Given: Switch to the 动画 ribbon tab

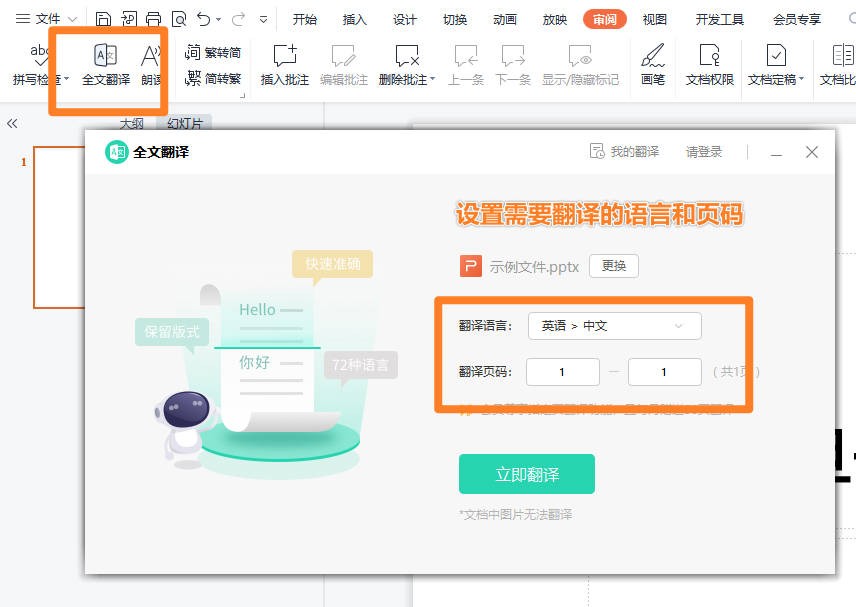Looking at the screenshot, I should point(505,20).
